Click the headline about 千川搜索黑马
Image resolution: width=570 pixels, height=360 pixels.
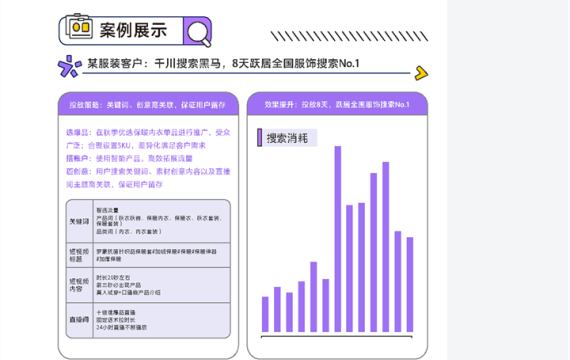(x=223, y=64)
